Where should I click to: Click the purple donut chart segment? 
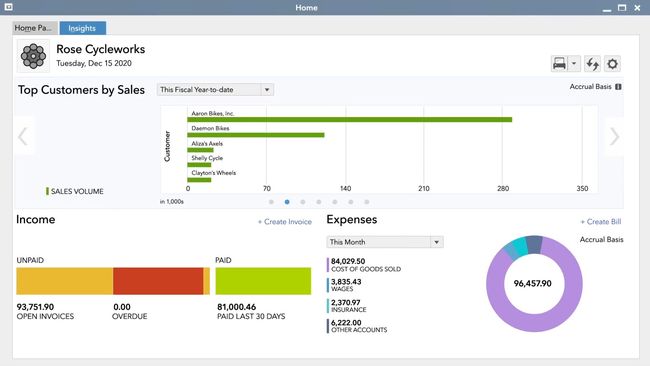point(534,323)
